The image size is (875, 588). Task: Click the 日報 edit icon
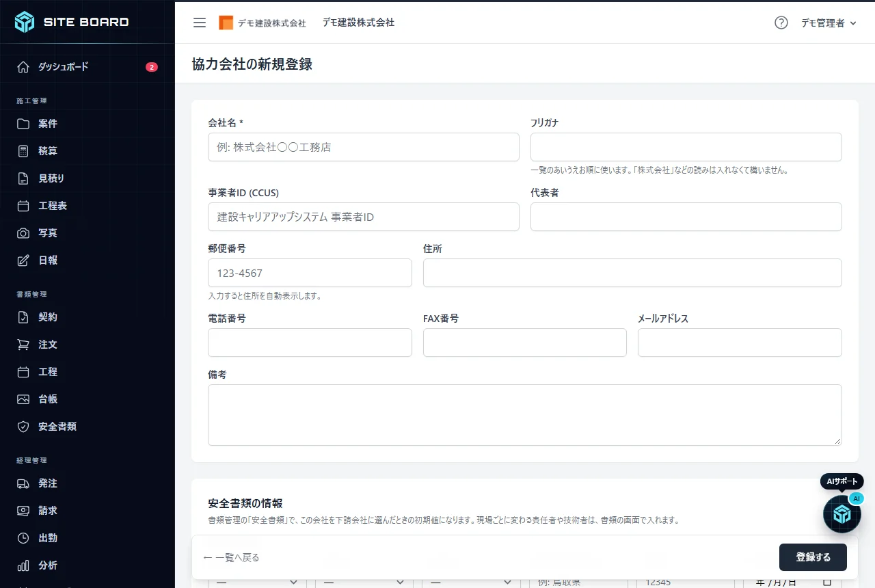(x=23, y=260)
